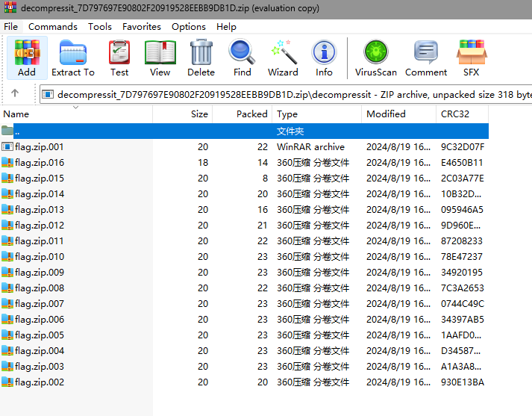The image size is (532, 416).
Task: Run the Test archive tool
Action: click(x=119, y=58)
